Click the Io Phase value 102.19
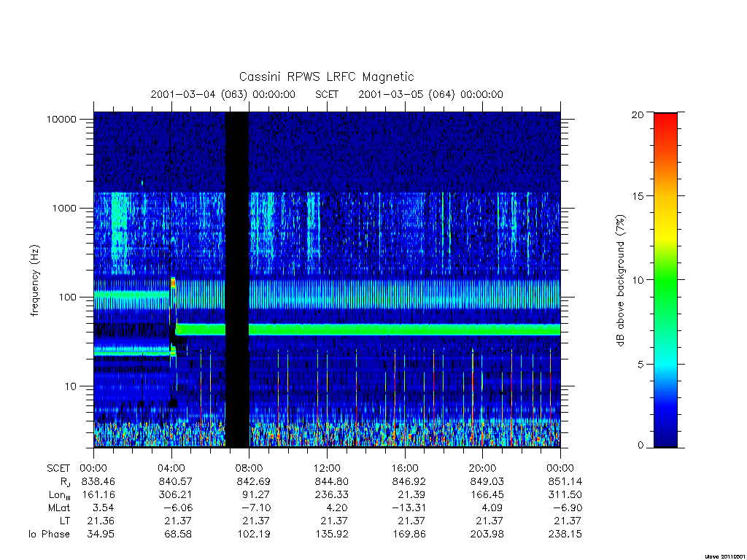Screen dimensions: 747x560 click(x=254, y=534)
